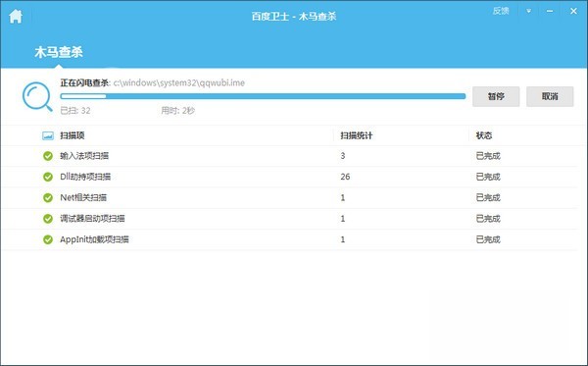Click the 状态 column header
This screenshot has width=588, height=366.
click(484, 135)
